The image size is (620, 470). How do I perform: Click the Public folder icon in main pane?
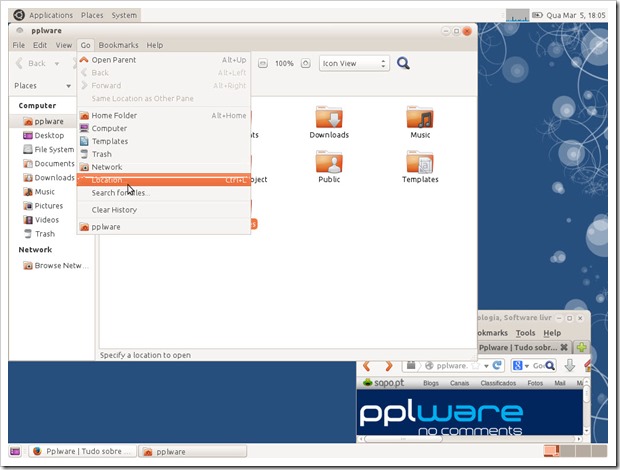click(329, 162)
